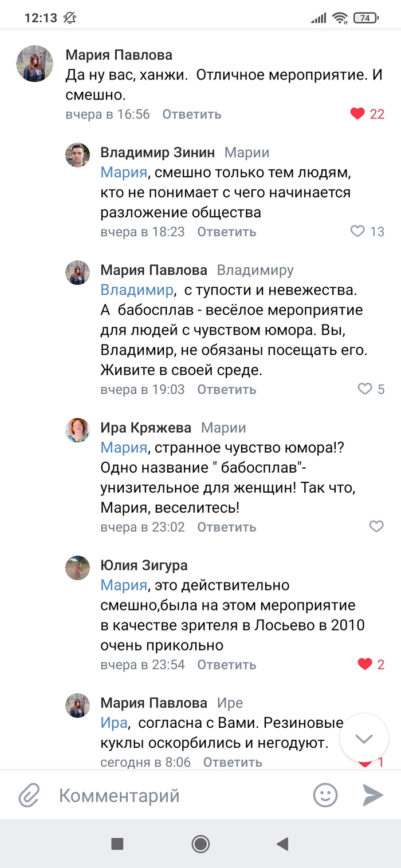Open Владимир Зинин's profile avatar
Image resolution: width=401 pixels, height=868 pixels.
click(77, 155)
